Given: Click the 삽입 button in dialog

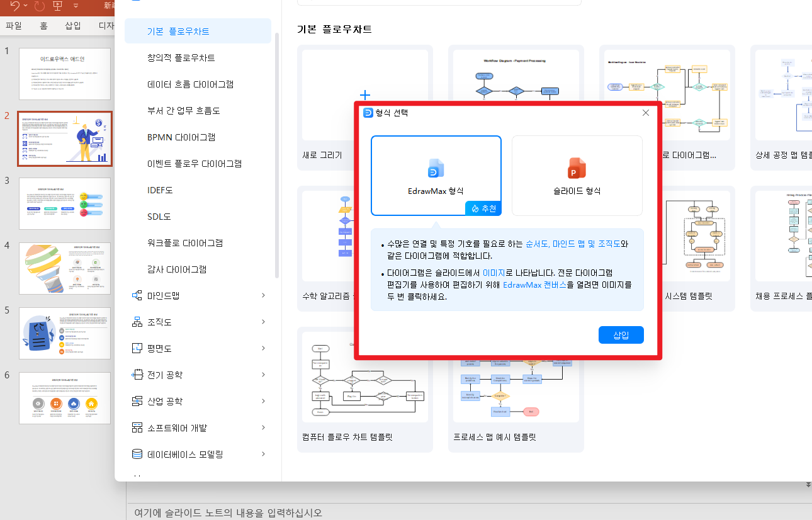Looking at the screenshot, I should click(x=621, y=335).
